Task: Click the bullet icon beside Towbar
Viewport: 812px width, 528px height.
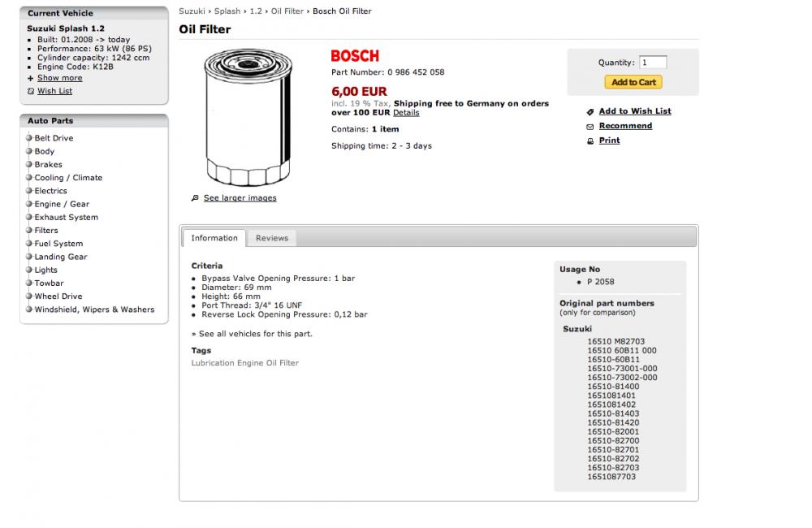Action: tap(29, 283)
